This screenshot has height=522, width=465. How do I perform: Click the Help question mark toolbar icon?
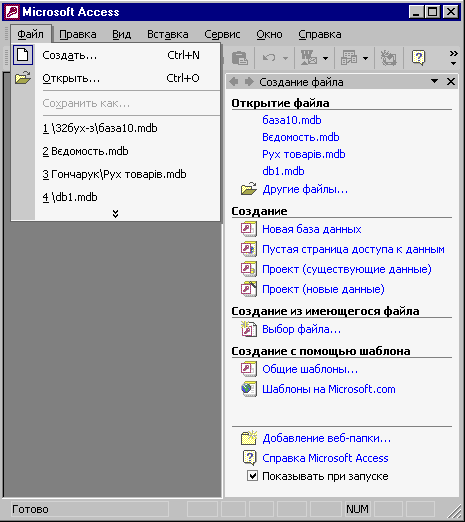click(x=418, y=58)
